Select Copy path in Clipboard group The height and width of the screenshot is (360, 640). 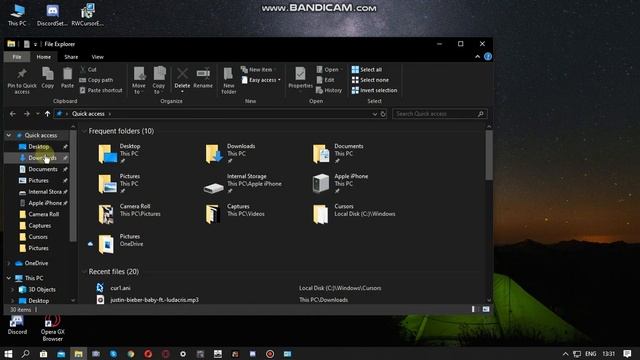coord(96,80)
